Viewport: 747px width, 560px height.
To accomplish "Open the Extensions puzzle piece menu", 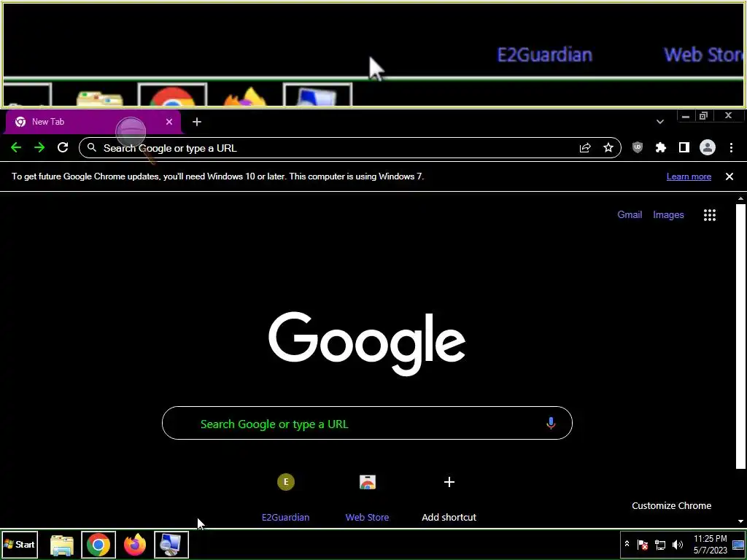I will coord(661,147).
